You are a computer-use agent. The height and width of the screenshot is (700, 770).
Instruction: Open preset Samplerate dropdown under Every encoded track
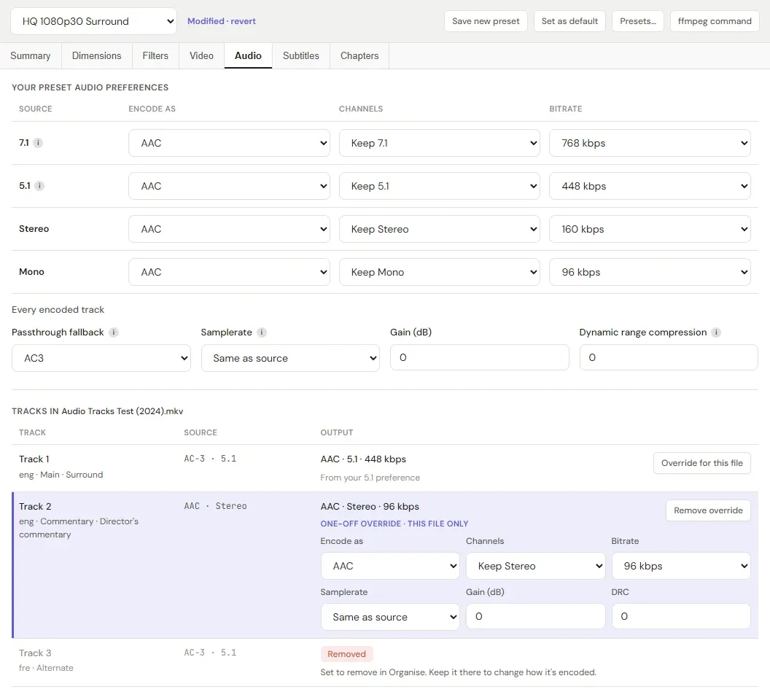290,358
